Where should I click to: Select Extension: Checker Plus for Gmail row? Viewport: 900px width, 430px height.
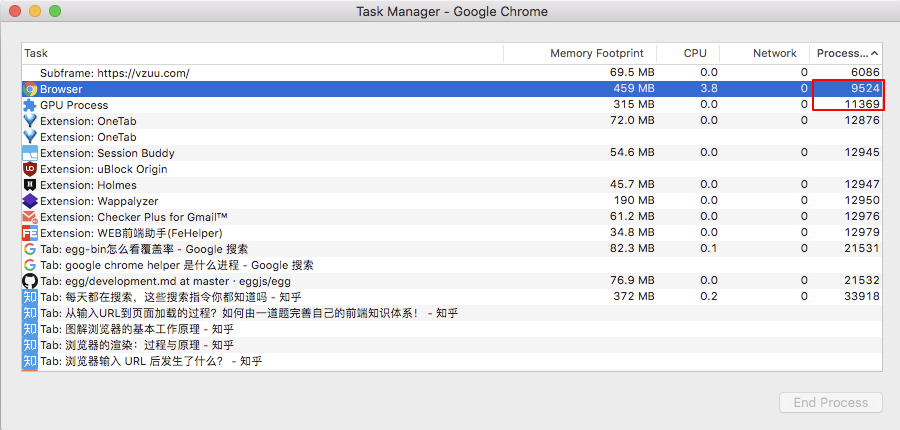[x=452, y=217]
